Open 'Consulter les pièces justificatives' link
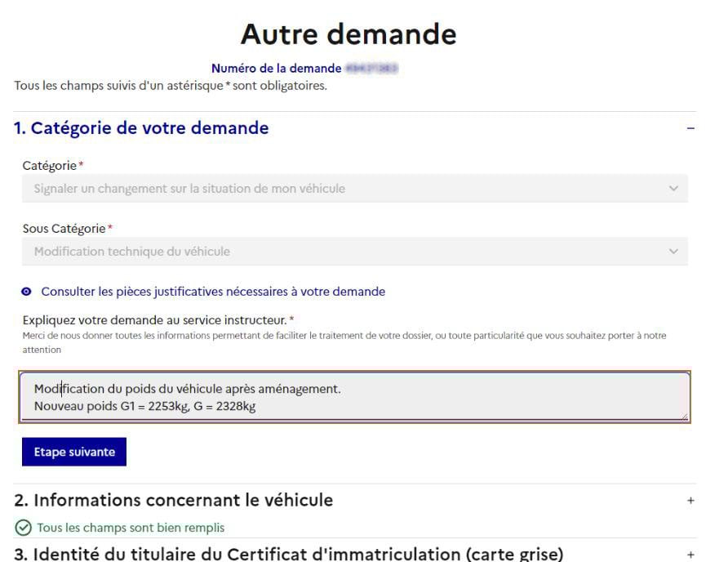The image size is (728, 562). pyautogui.click(x=213, y=292)
